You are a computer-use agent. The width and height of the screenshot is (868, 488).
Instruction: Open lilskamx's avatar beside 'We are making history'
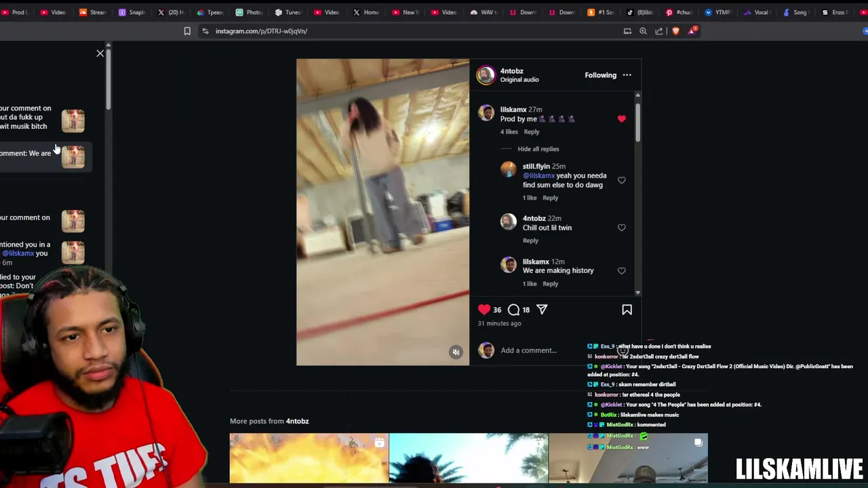click(x=509, y=265)
